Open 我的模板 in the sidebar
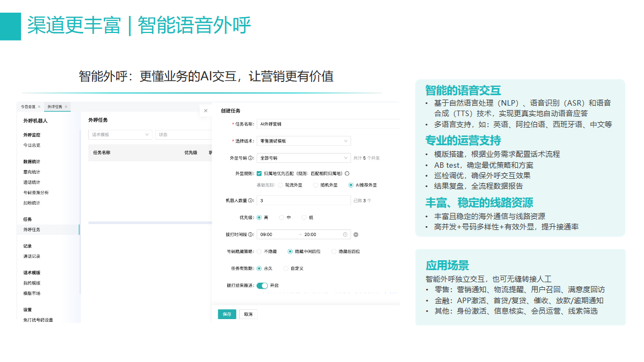 click(31, 283)
